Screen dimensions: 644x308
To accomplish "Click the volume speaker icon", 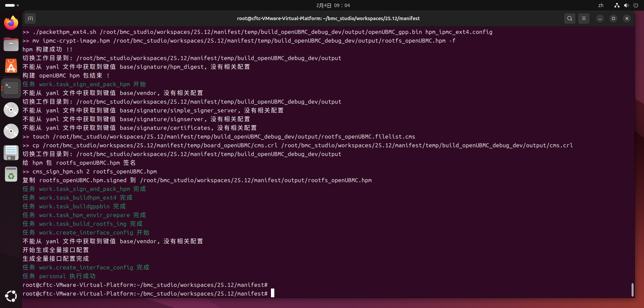I will 626,5.
